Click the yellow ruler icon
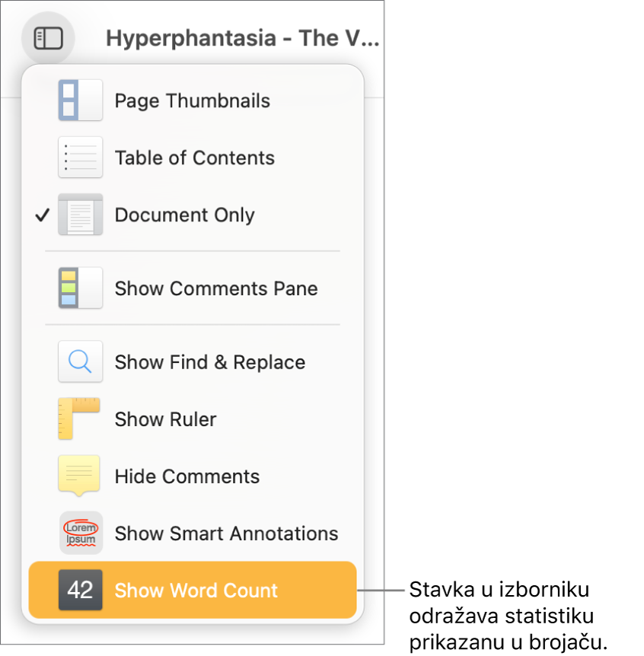Viewport: 644px width, 656px height. point(79,419)
